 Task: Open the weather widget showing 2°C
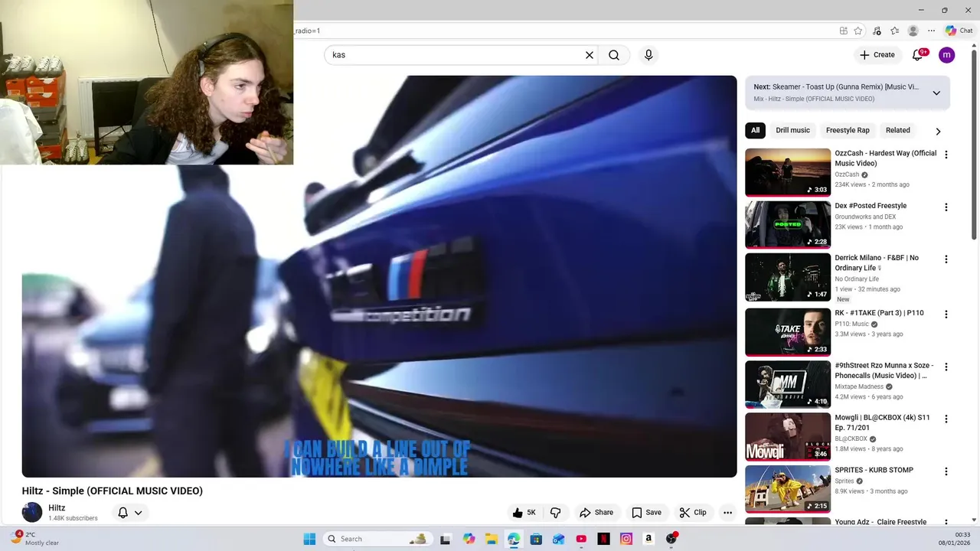point(34,539)
